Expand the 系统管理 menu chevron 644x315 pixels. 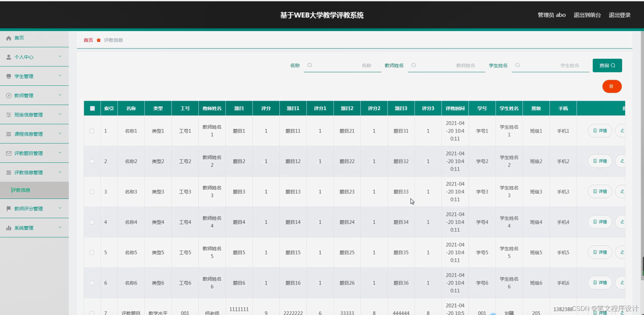pos(60,228)
